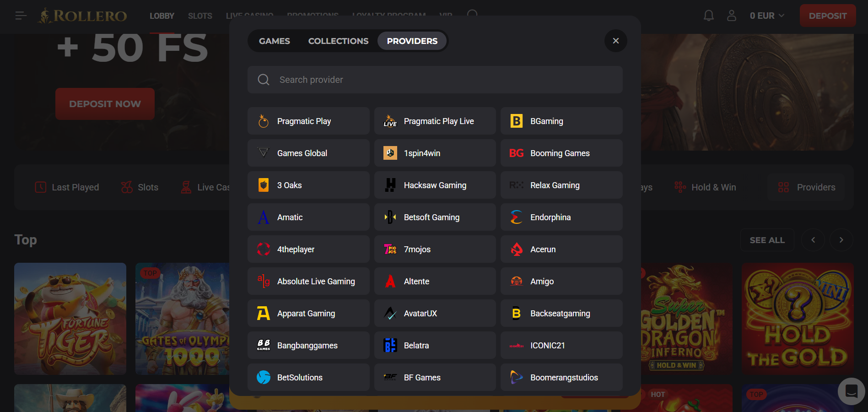Image resolution: width=868 pixels, height=412 pixels.
Task: Open the hamburger menu icon
Action: point(21,16)
